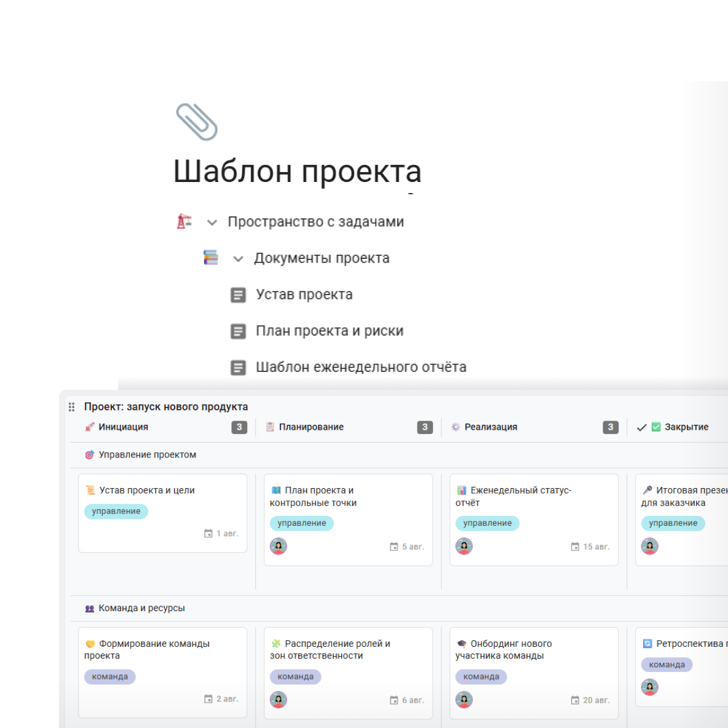Click assignee avatar on Итоговая презентация card
This screenshot has height=728, width=728.
click(x=650, y=547)
